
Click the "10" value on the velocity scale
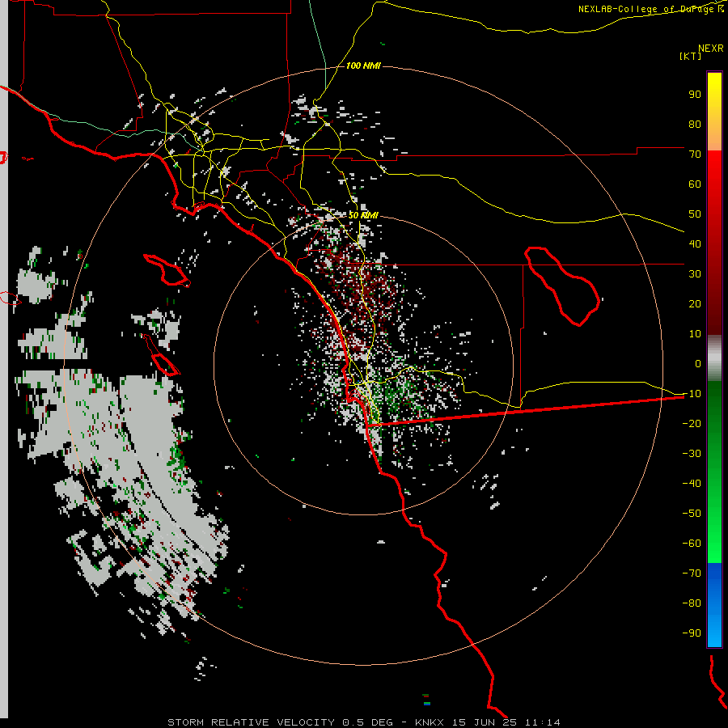click(695, 334)
